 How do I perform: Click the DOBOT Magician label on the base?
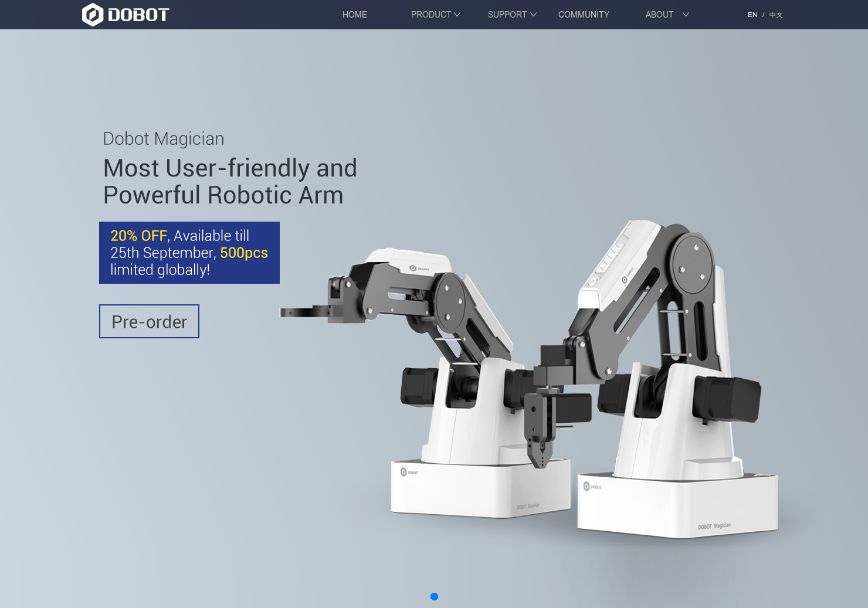[714, 525]
